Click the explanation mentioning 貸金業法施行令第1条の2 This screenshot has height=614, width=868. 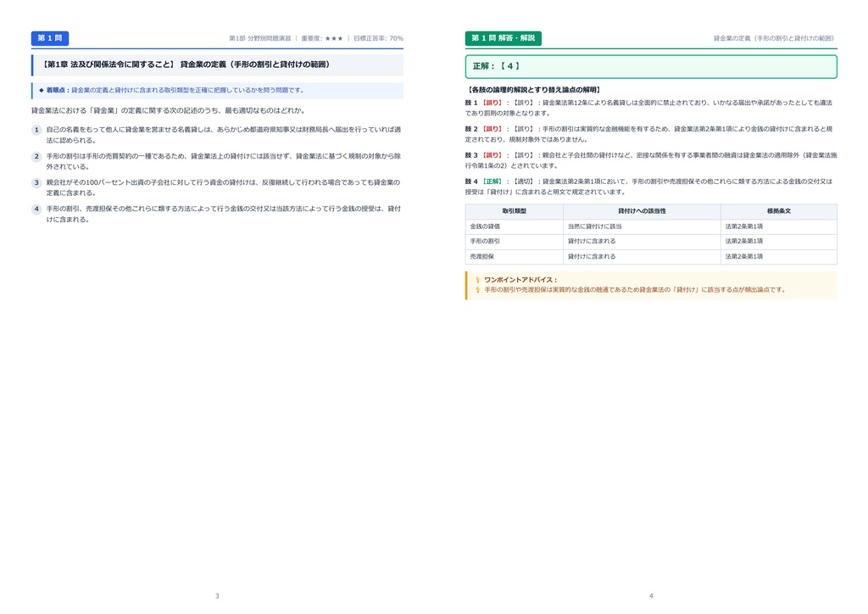(x=651, y=160)
